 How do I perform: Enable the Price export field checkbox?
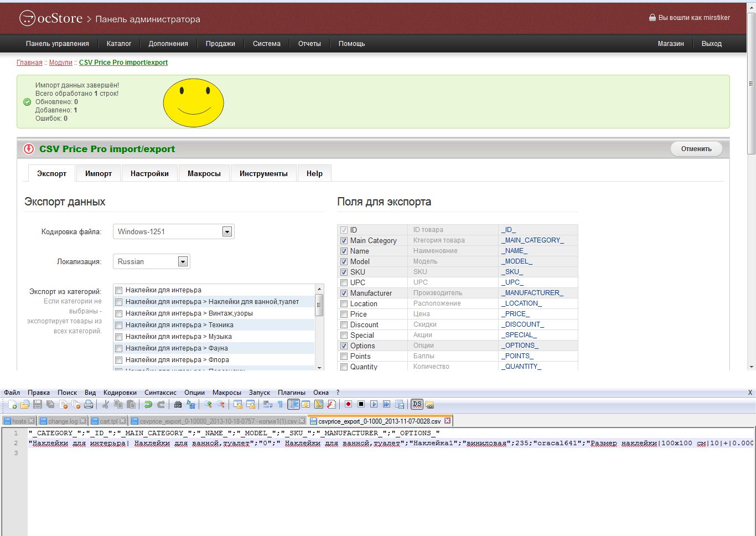(x=344, y=315)
